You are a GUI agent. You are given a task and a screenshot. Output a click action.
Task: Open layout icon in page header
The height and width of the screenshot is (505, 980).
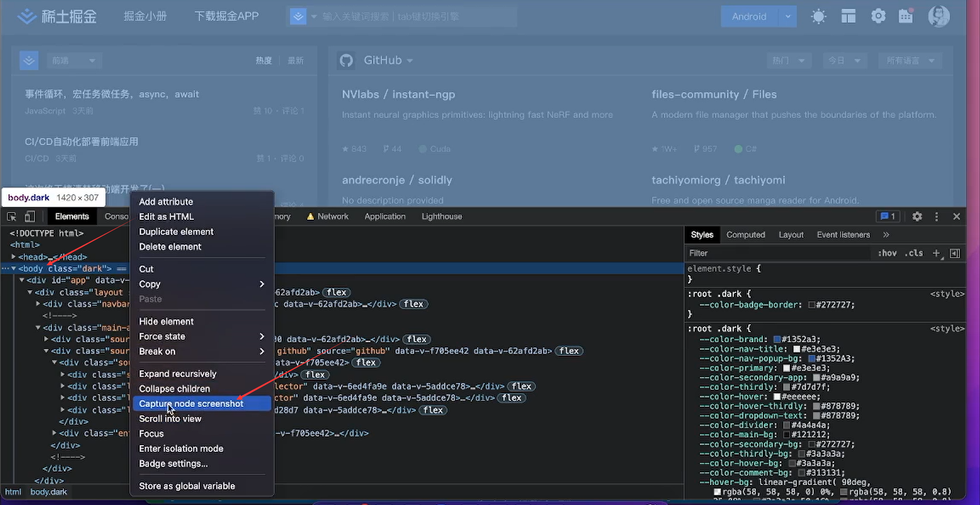[849, 16]
